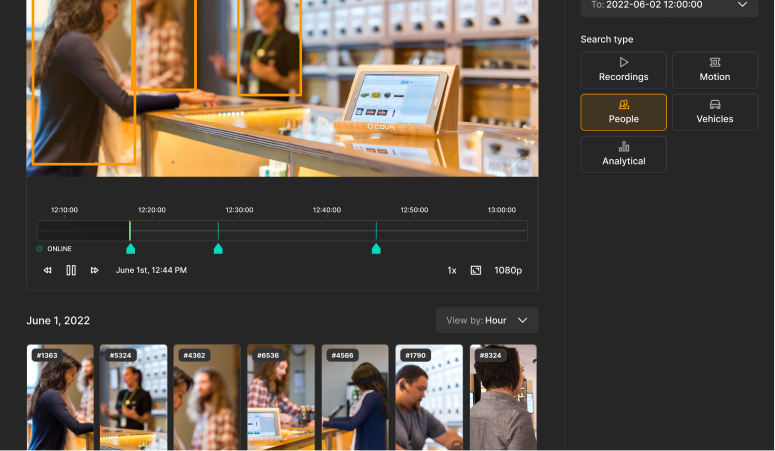This screenshot has width=775, height=451.
Task: Change the 1080p video quality
Action: (508, 270)
